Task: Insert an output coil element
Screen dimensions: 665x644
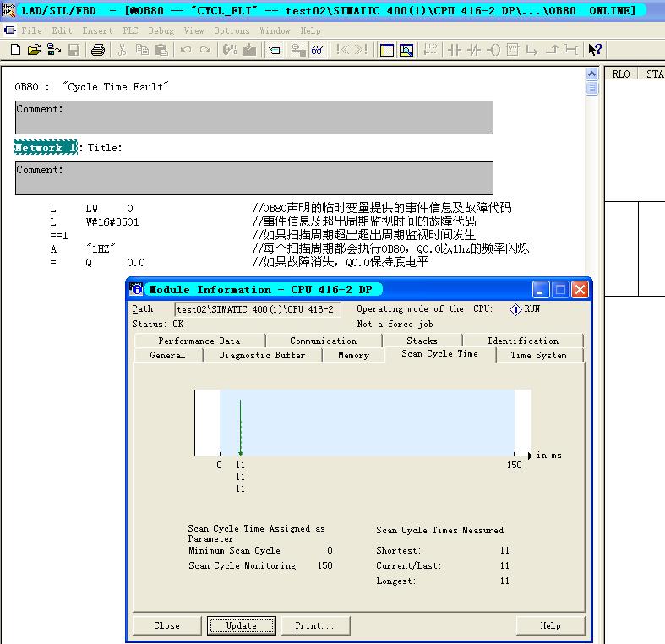Action: point(493,50)
